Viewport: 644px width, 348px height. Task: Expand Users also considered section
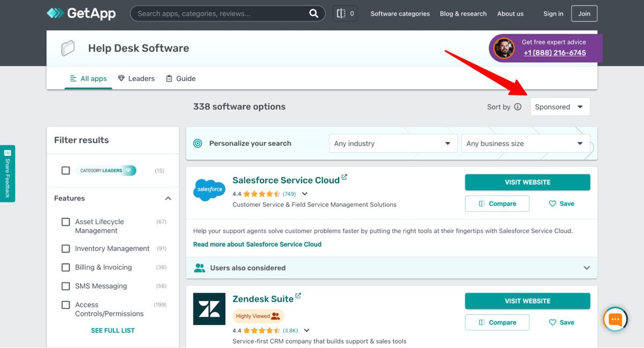tap(392, 268)
